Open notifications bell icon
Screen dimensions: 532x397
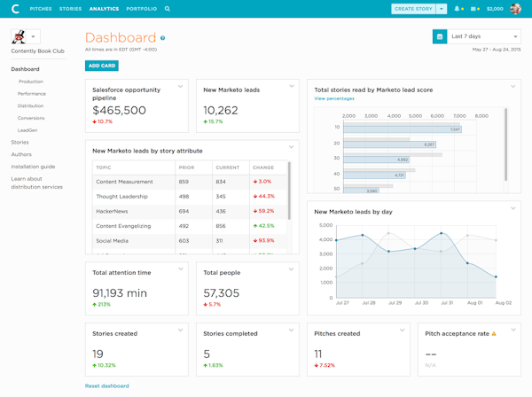[458, 9]
